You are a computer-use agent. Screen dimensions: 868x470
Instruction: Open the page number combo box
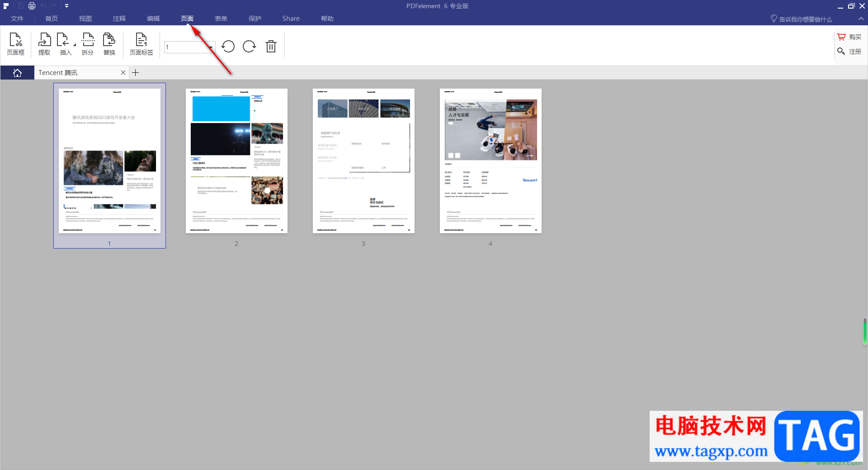point(189,47)
